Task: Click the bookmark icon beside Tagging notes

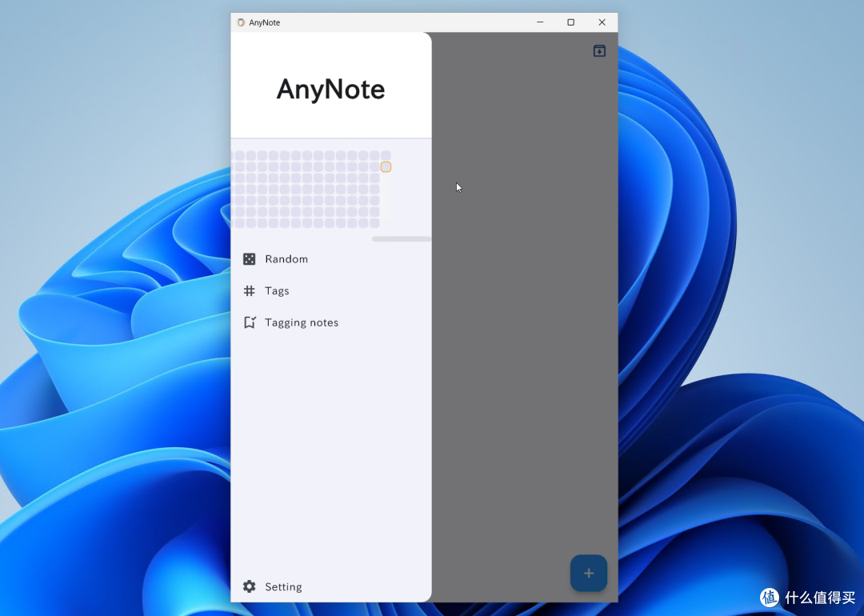Action: pos(250,322)
